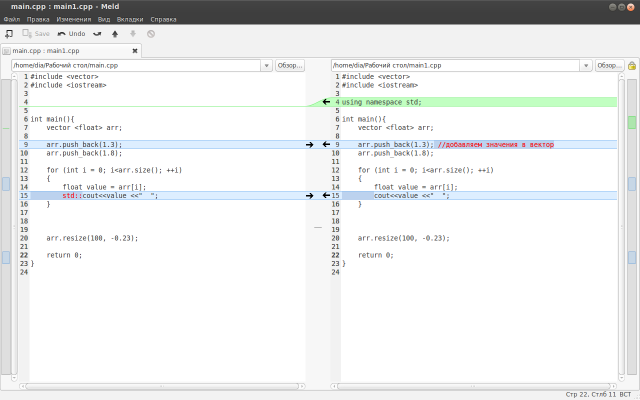This screenshot has height=400, width=640.
Task: Push line 9 change to the right file
Action: (x=309, y=144)
